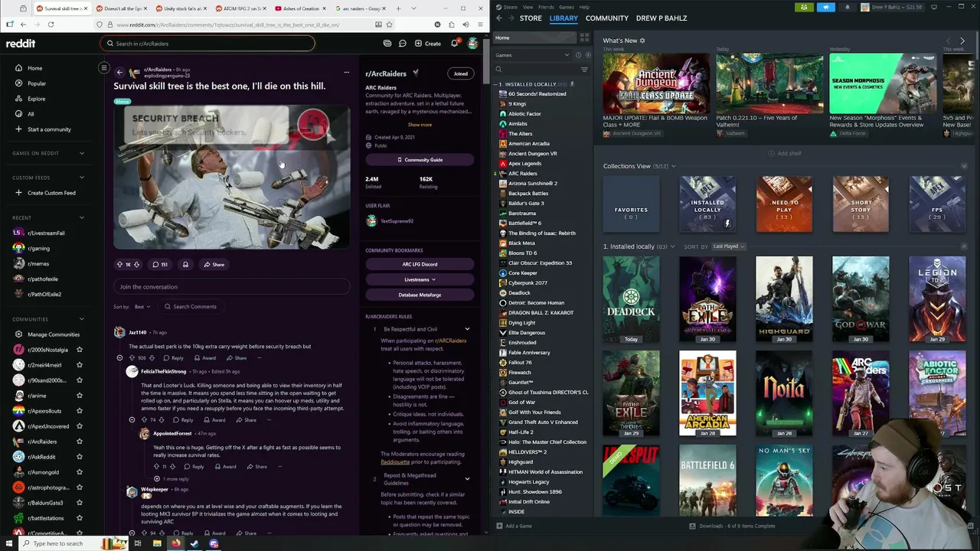The image size is (980, 551).
Task: Open ARC LFG Discord bookmark
Action: tap(420, 264)
